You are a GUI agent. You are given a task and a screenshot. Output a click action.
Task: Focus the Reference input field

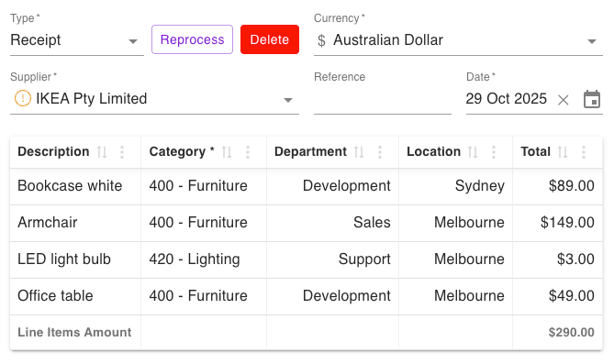(383, 99)
